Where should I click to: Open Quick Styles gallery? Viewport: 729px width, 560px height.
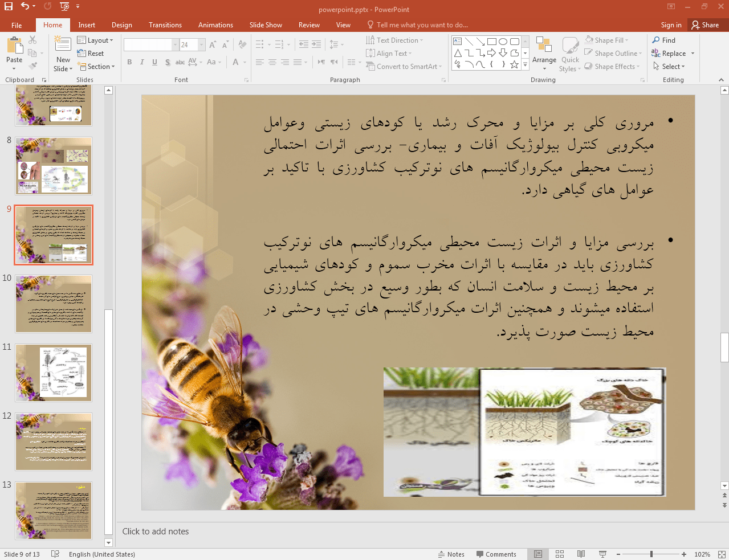point(570,54)
